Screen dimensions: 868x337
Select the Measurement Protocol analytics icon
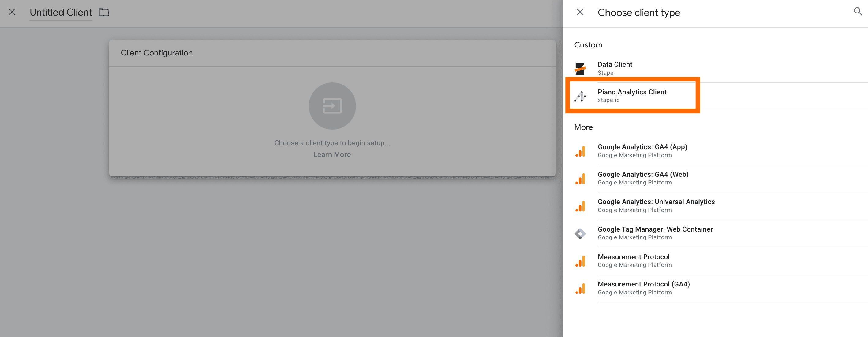[580, 260]
